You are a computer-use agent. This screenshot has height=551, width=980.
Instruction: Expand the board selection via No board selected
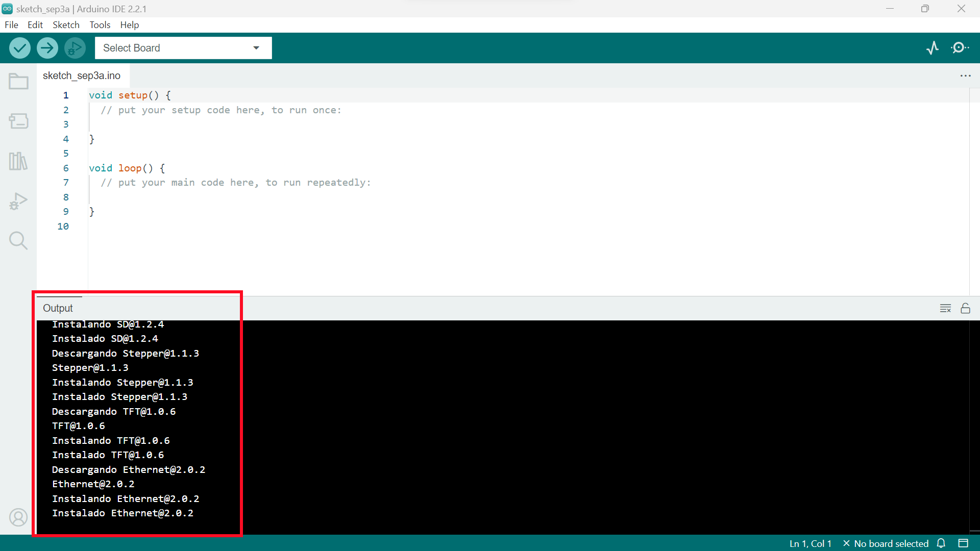coord(891,543)
